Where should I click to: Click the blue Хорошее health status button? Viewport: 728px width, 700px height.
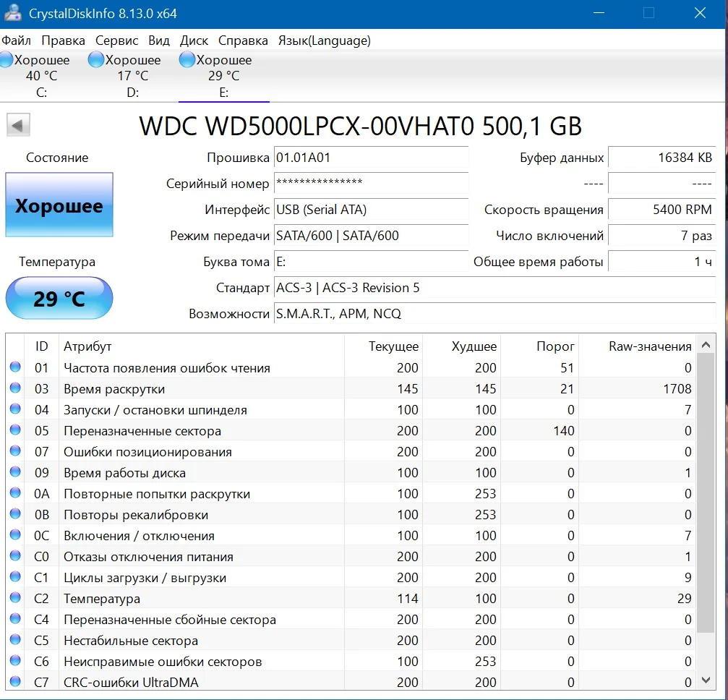[59, 205]
